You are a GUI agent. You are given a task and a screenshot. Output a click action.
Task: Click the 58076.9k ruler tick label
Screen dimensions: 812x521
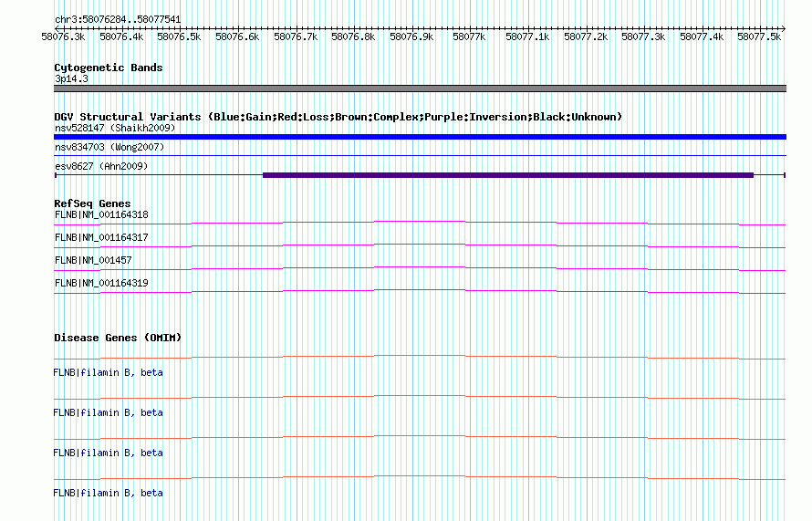(411, 36)
